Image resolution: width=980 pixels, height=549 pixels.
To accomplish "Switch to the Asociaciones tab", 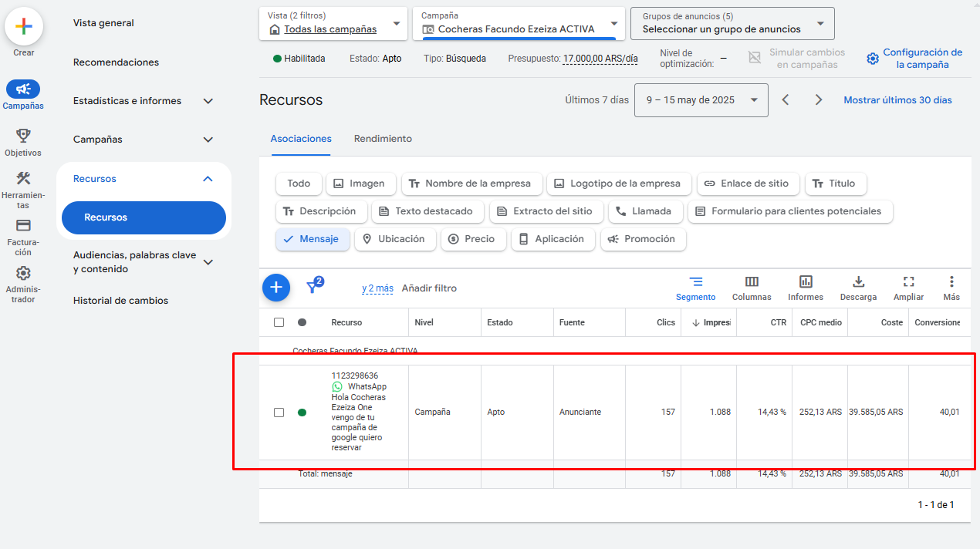I will click(301, 139).
